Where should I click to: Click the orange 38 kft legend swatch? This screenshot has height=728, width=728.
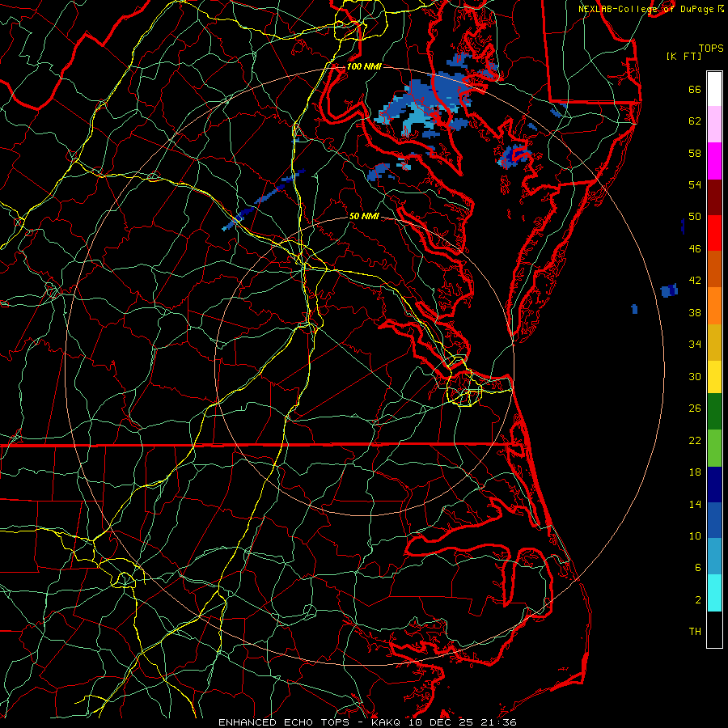[x=714, y=306]
